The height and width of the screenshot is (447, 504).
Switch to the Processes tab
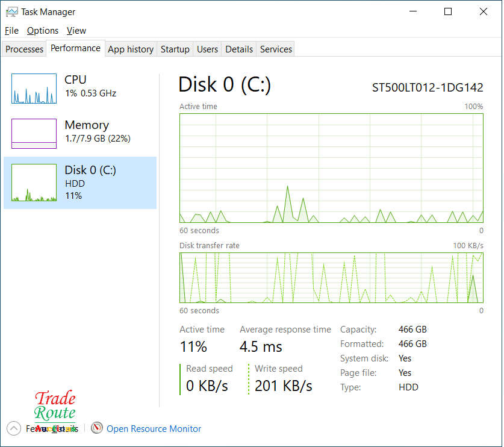click(x=25, y=49)
